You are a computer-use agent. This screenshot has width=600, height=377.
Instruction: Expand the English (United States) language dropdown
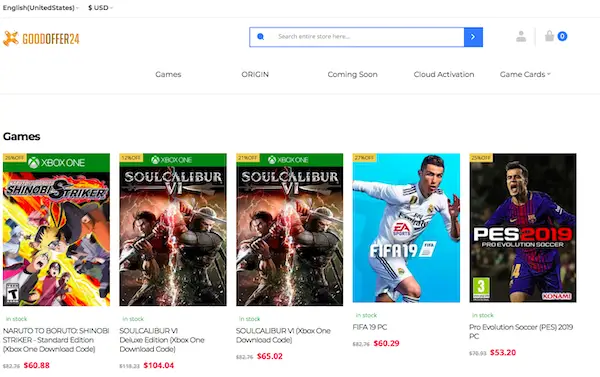pos(41,8)
